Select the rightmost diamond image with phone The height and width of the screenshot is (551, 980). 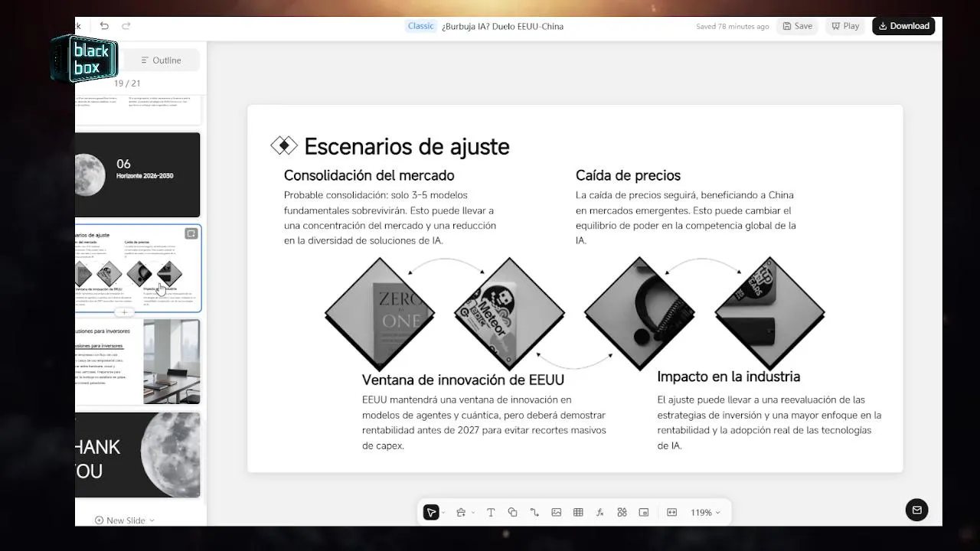click(x=769, y=314)
